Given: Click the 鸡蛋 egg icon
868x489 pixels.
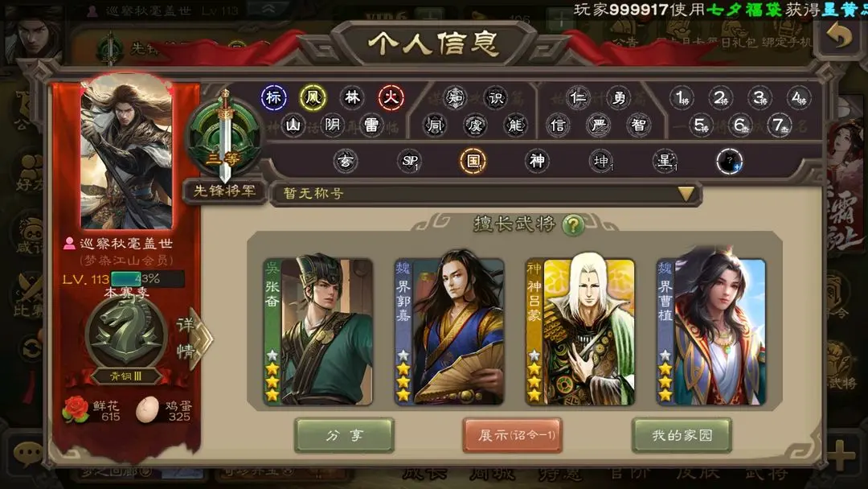Looking at the screenshot, I should pos(147,410).
